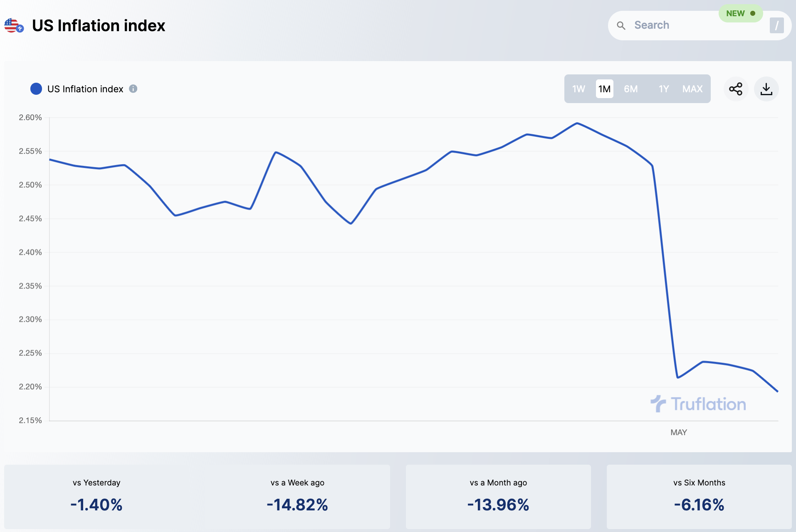Click the search magnifier icon

tap(621, 25)
